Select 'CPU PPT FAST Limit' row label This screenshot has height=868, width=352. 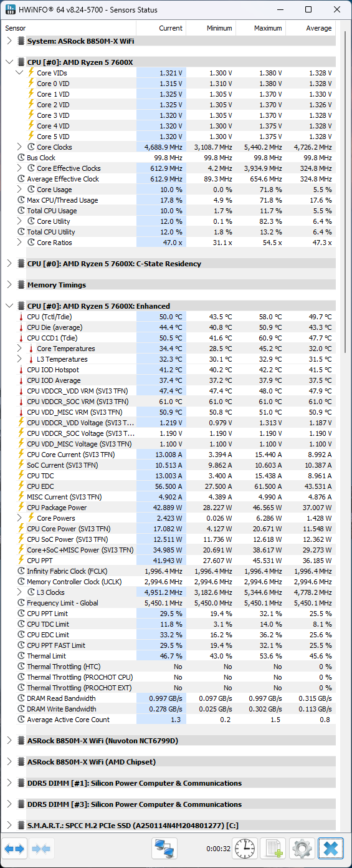coord(56,645)
